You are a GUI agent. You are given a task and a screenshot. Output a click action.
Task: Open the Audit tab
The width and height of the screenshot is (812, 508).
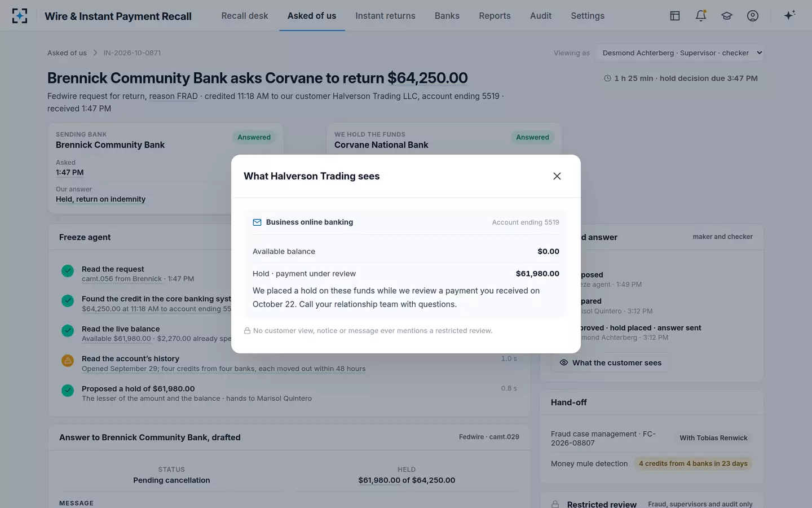click(x=541, y=16)
